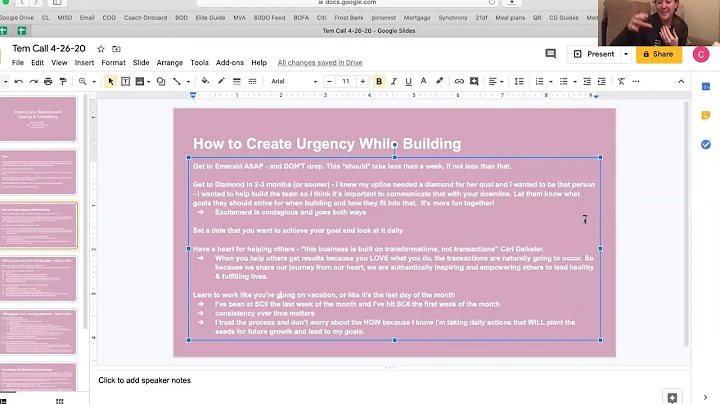Viewport: 720px width, 404px height.
Task: Open Border weight options
Action: [x=236, y=81]
